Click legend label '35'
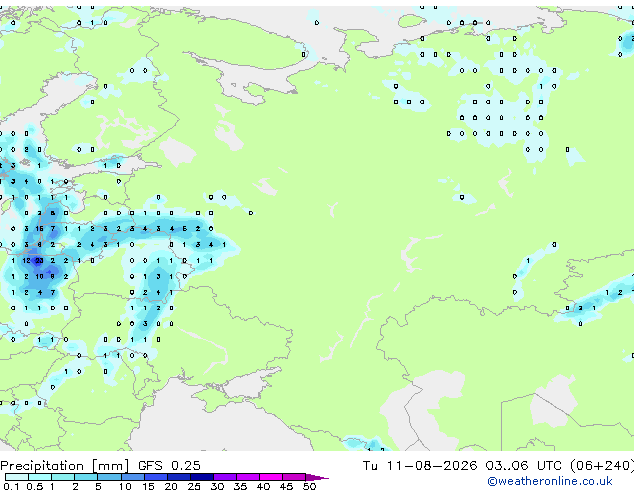The height and width of the screenshot is (490, 634). pyautogui.click(x=240, y=486)
